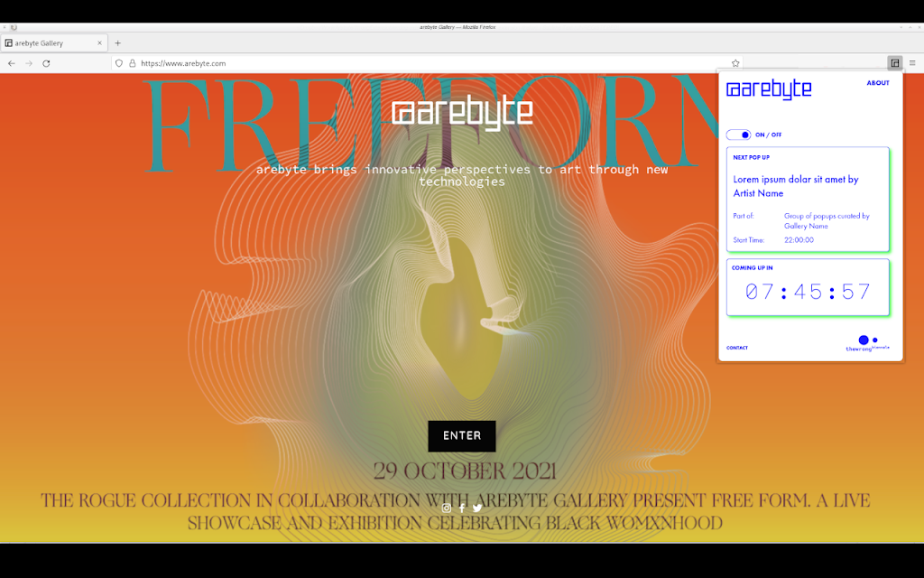
Task: Click the black ENTER button
Action: click(462, 436)
